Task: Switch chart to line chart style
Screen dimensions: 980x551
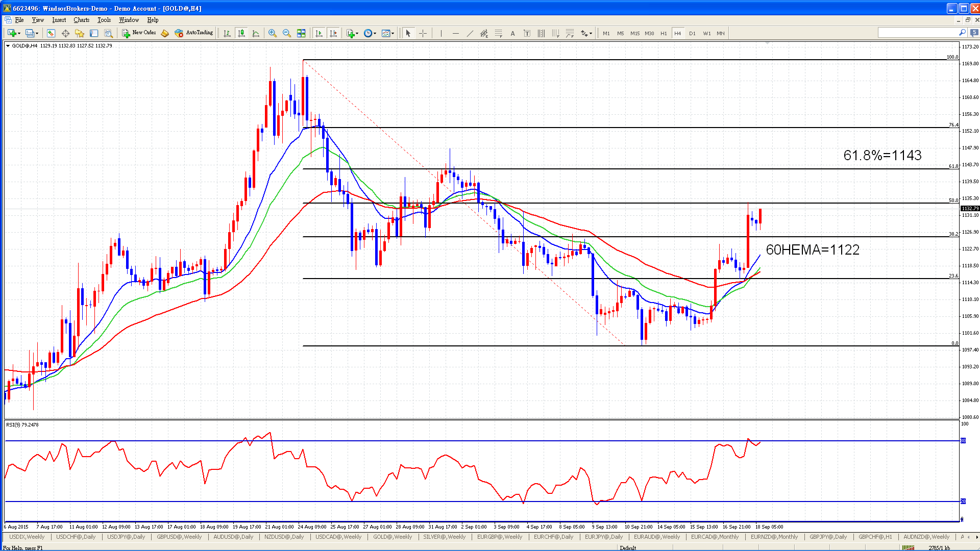Action: (256, 33)
